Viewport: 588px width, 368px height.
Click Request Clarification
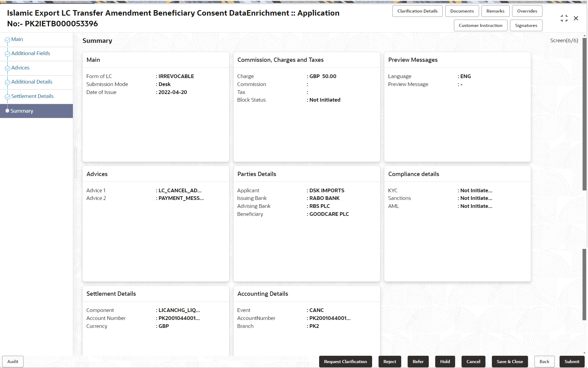[x=345, y=362]
